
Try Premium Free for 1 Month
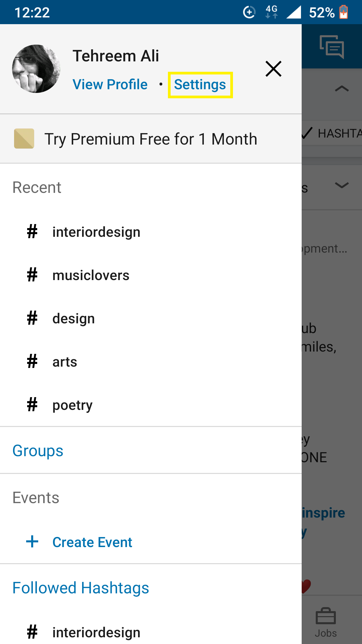(x=151, y=139)
